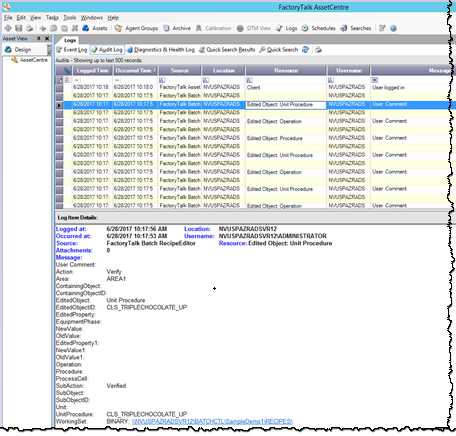Open Assets from the toolbar

tap(95, 28)
